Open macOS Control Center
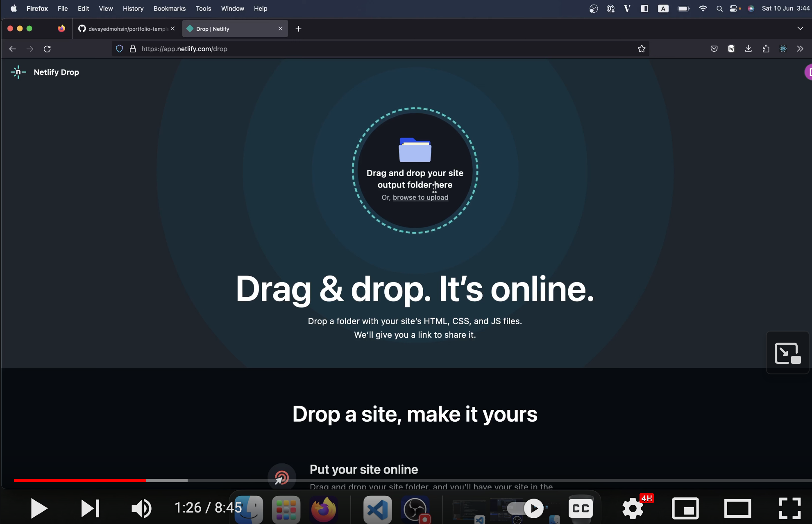Screen dimensions: 812x524 734,9
